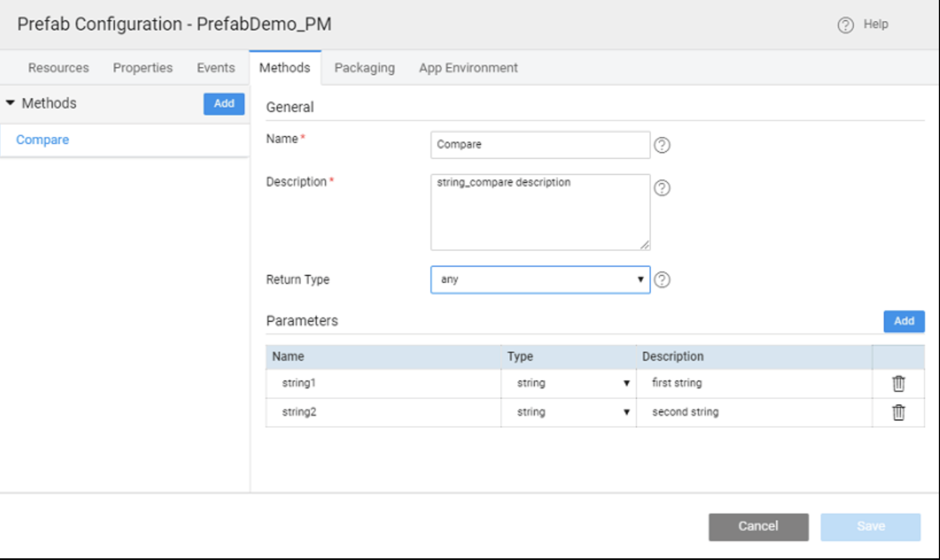Click the Help question mark icon in header
This screenshot has height=560, width=940.
point(845,25)
